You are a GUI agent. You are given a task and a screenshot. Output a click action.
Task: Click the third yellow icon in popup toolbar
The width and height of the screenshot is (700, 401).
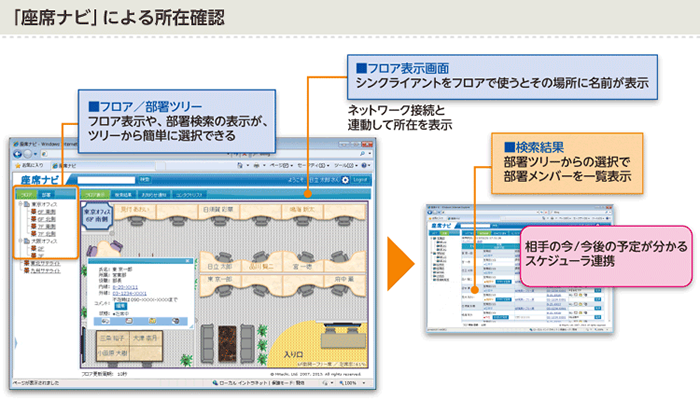coord(152,321)
